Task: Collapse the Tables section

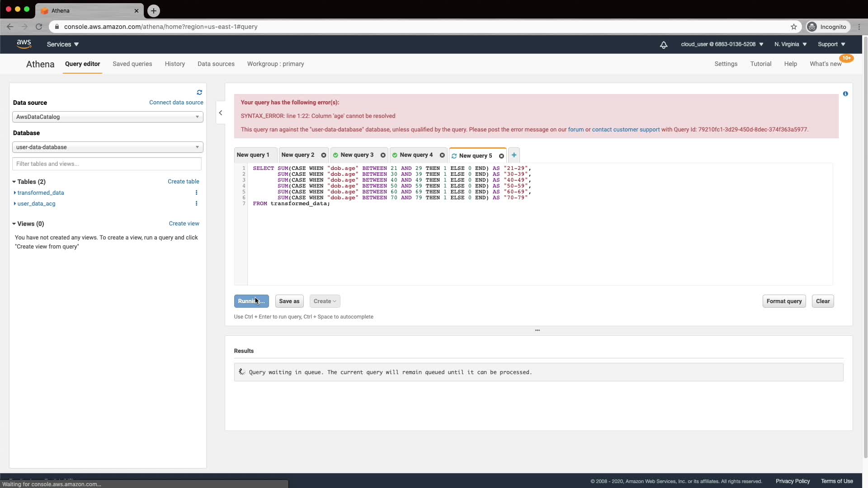Action: tap(14, 182)
